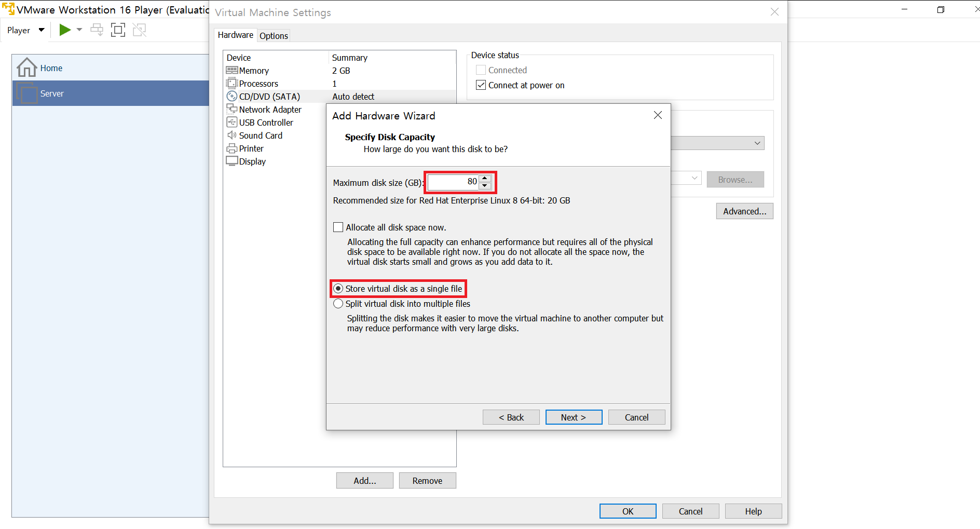Select the Memory device icon

point(232,70)
